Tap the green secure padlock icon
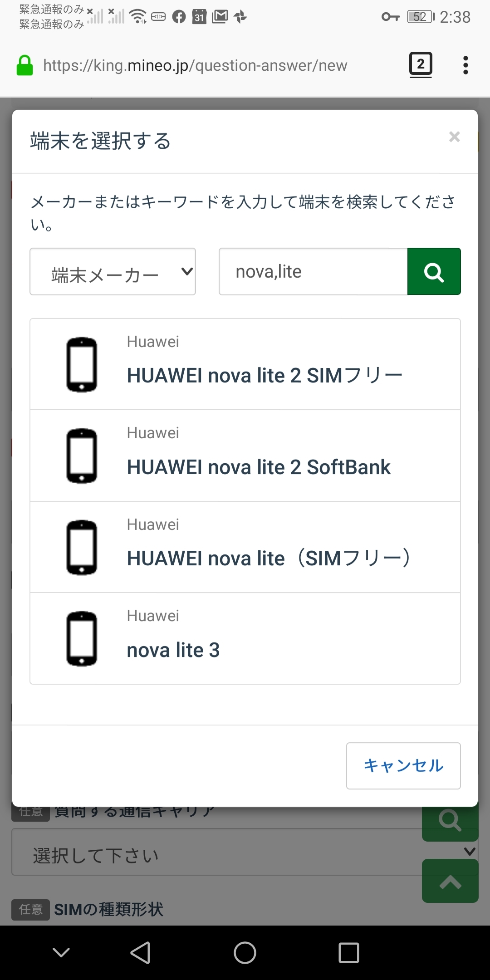 (x=24, y=65)
